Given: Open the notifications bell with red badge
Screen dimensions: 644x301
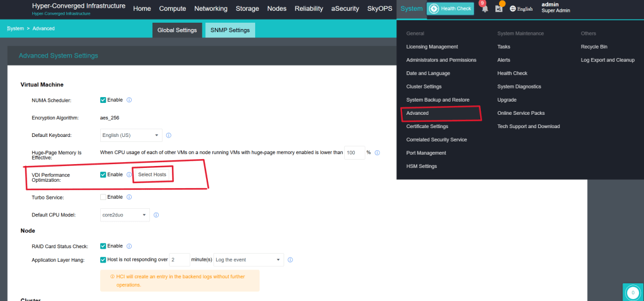Looking at the screenshot, I should click(485, 9).
